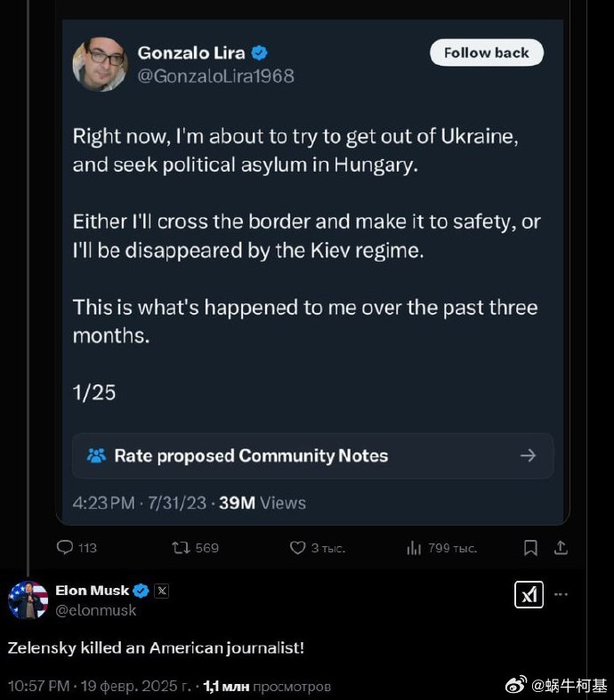The height and width of the screenshot is (700, 614).
Task: Click X affiliation badge beside Elon Musk
Action: pyautogui.click(x=161, y=591)
